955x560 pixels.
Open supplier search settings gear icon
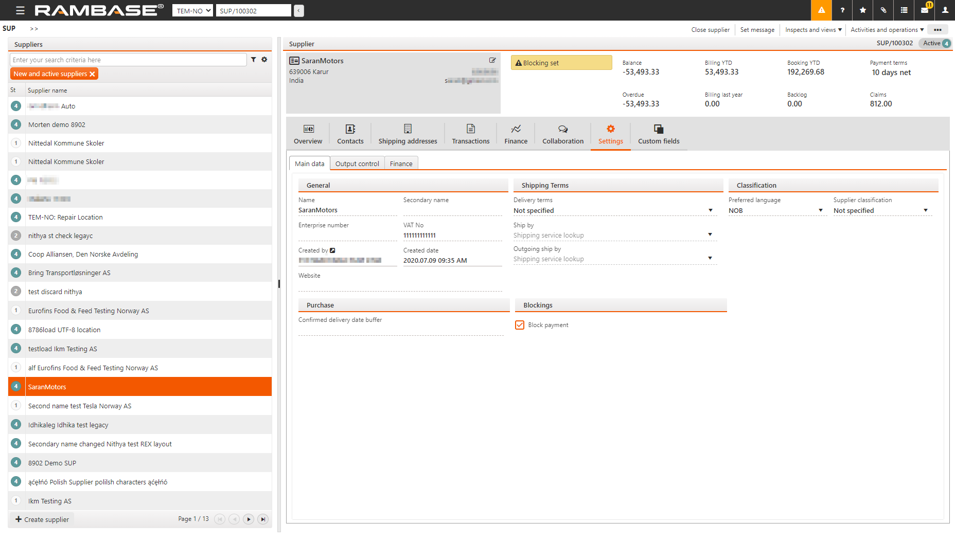264,60
